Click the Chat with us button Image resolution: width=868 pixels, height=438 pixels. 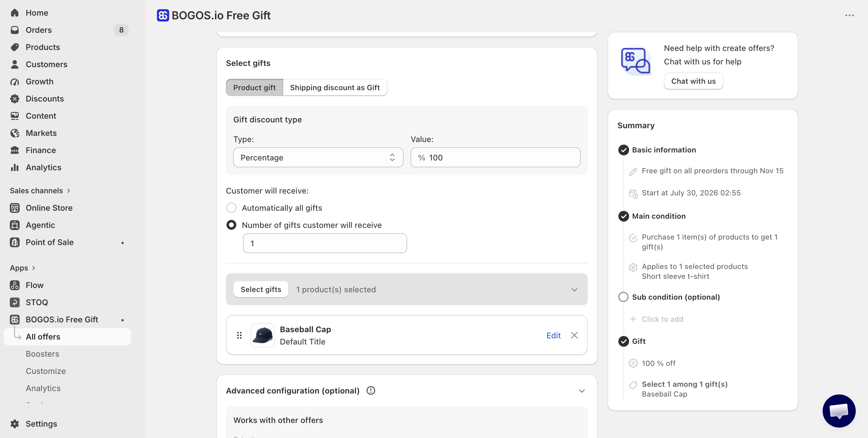click(693, 81)
